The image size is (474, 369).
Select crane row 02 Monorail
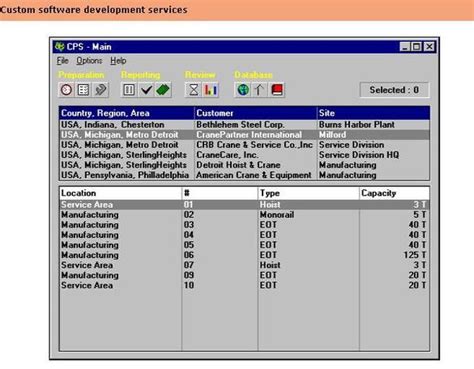[x=245, y=215]
